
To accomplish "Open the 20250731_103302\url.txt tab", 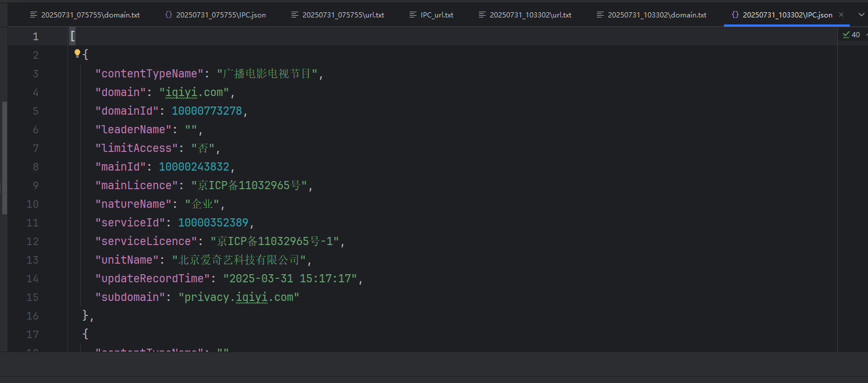I will (x=525, y=15).
